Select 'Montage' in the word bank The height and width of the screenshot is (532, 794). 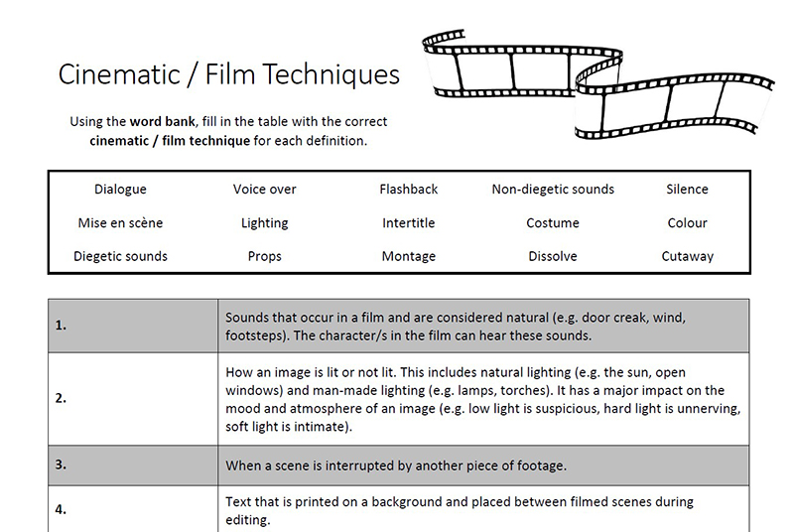click(409, 257)
